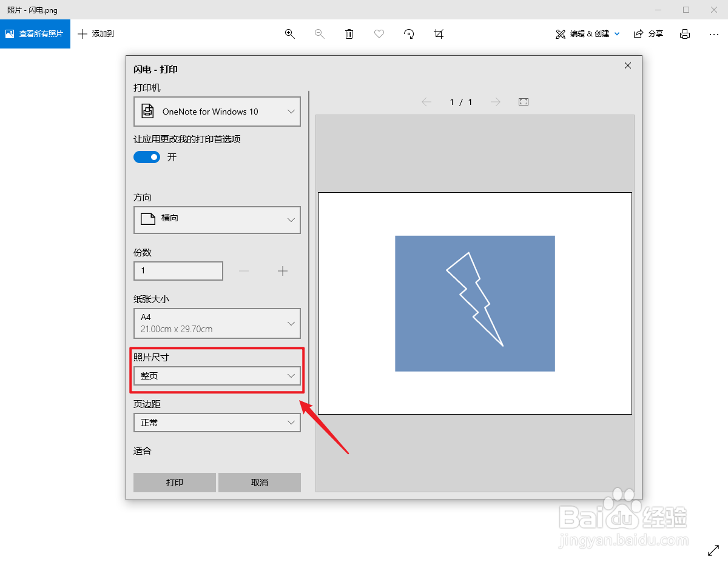Expand the 页边距 正常 dropdown

point(217,423)
